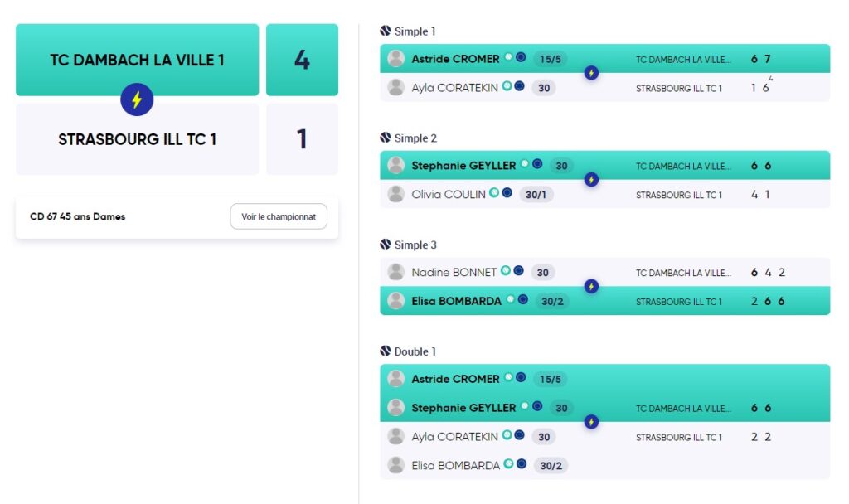This screenshot has height=504, width=849.
Task: Click Olivia COULIN's avatar icon
Action: 395,194
